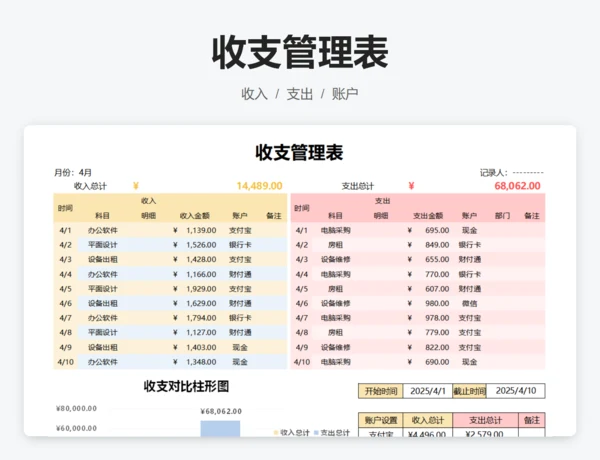Select the 部门 column header
Viewport: 600px width, 460px height.
[x=502, y=216]
